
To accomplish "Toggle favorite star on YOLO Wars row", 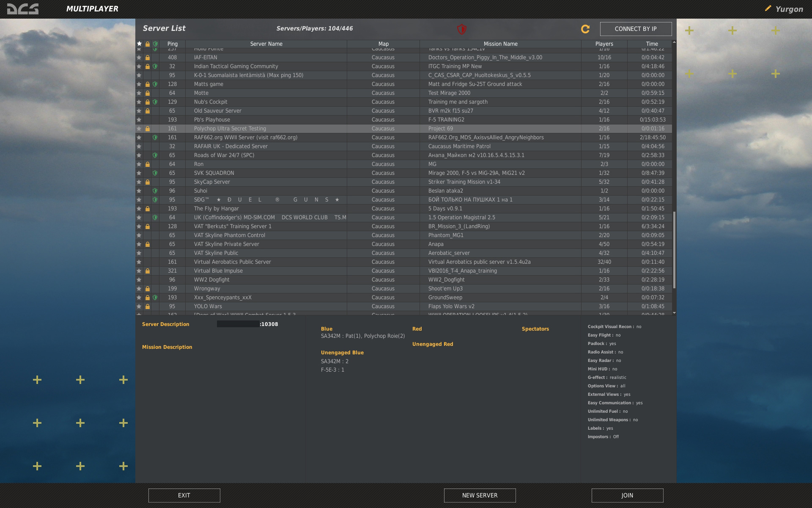I will [139, 306].
